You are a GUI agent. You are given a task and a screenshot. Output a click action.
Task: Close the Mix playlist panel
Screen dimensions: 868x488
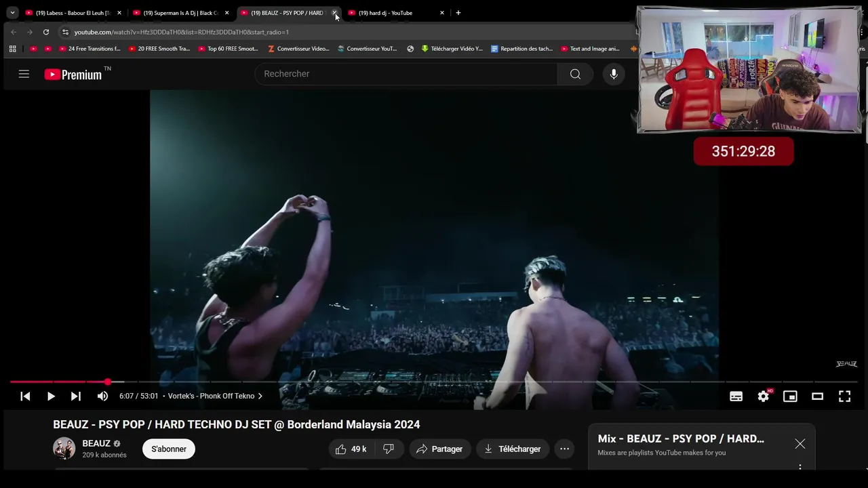(x=800, y=444)
